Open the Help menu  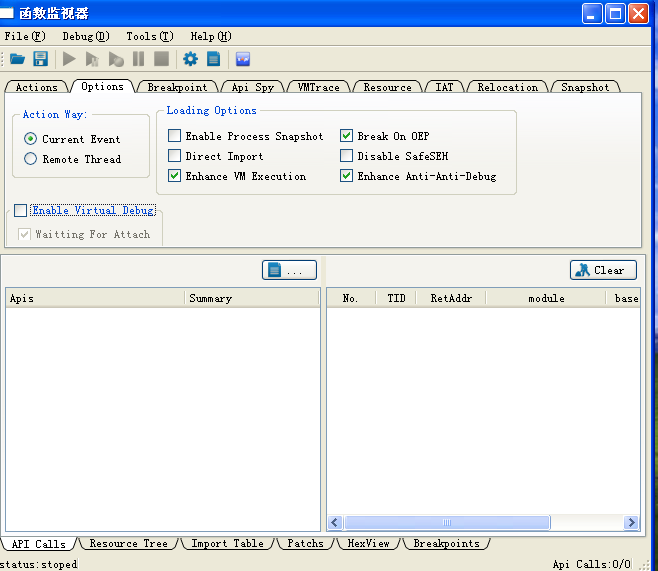tap(211, 37)
